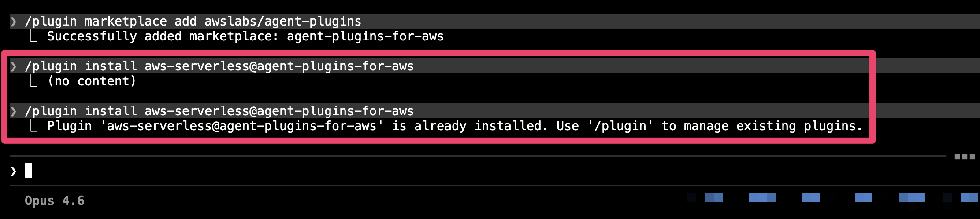The image size is (980, 219).
Task: Click the branch symbol before "Successfully added marketplace"
Action: 33,36
